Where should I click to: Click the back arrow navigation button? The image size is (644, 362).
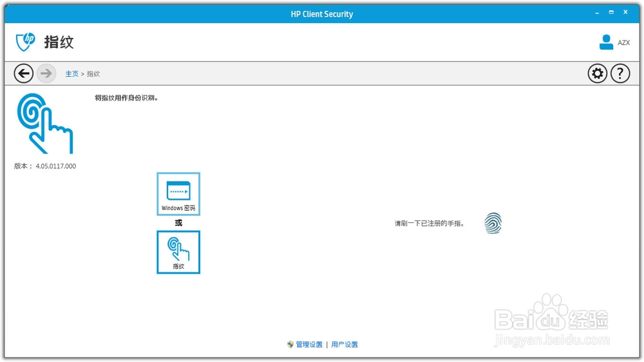click(x=23, y=73)
